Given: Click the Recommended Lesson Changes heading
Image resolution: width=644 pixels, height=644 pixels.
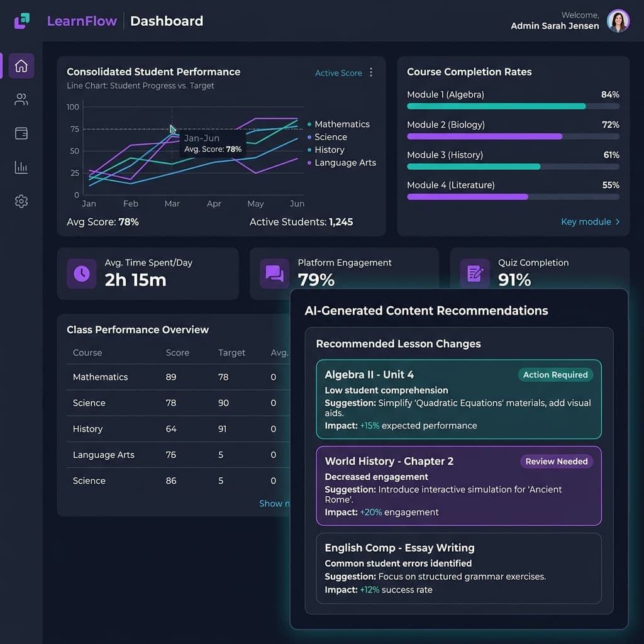Looking at the screenshot, I should coord(398,344).
